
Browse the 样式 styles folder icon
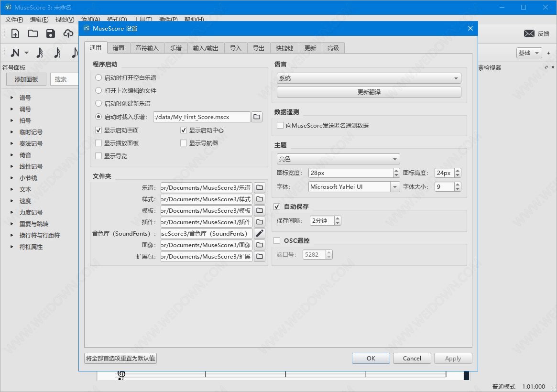point(260,199)
